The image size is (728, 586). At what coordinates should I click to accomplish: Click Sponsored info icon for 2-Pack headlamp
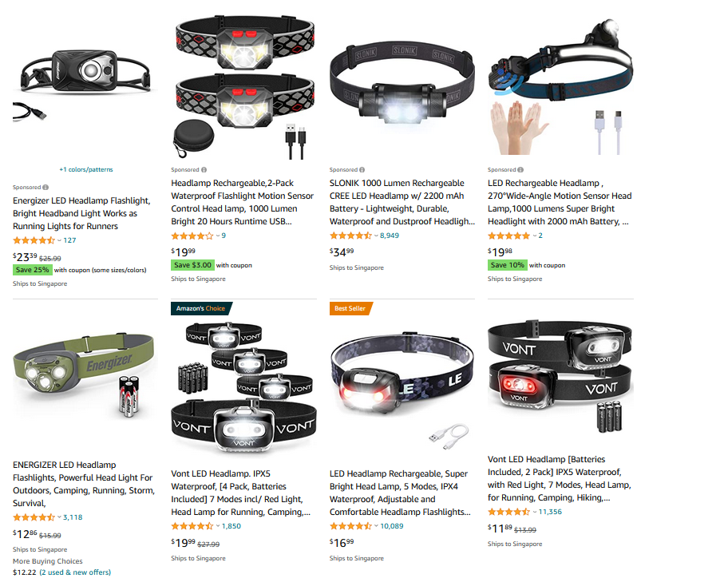pos(204,170)
